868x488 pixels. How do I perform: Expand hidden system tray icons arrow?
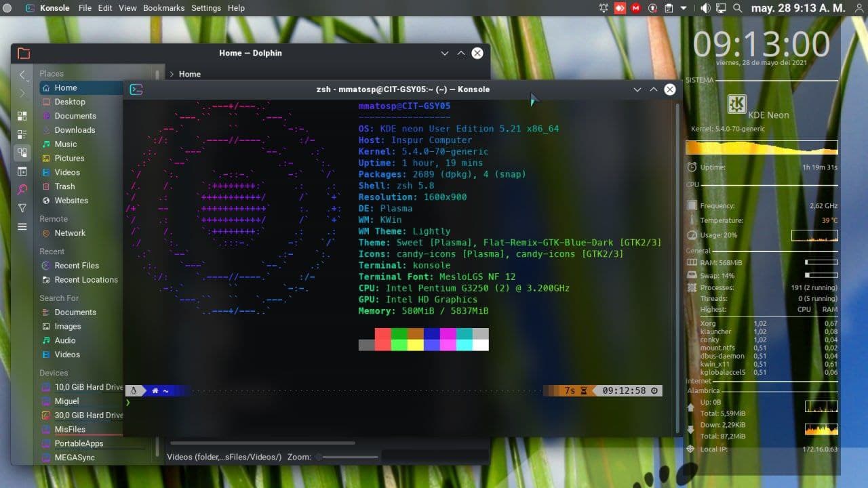[684, 8]
